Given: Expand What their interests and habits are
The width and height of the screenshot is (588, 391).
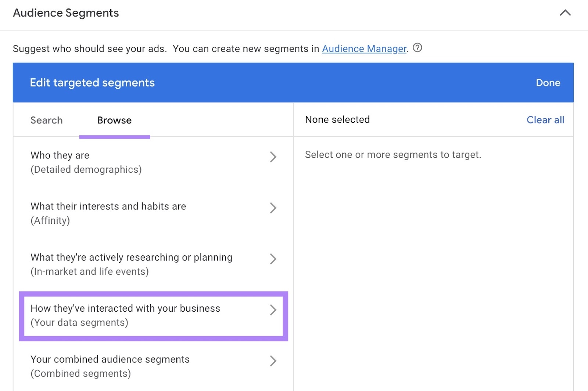Looking at the screenshot, I should (x=109, y=207).
